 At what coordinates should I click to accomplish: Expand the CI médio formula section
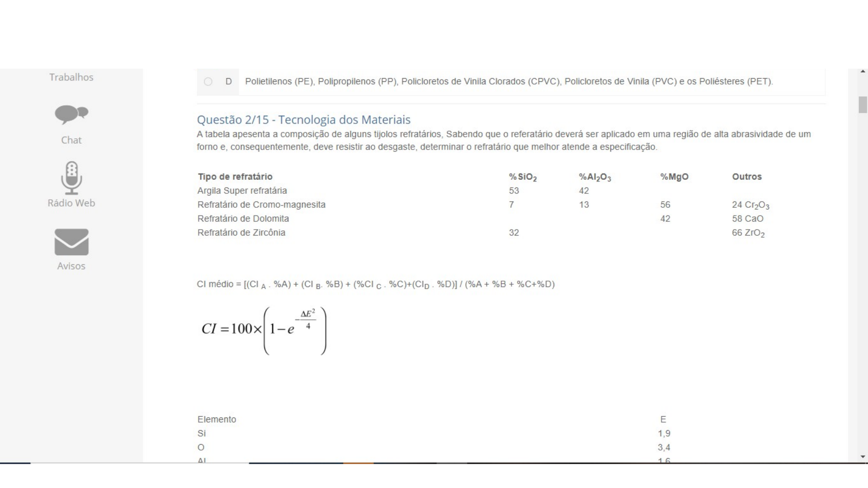(376, 284)
